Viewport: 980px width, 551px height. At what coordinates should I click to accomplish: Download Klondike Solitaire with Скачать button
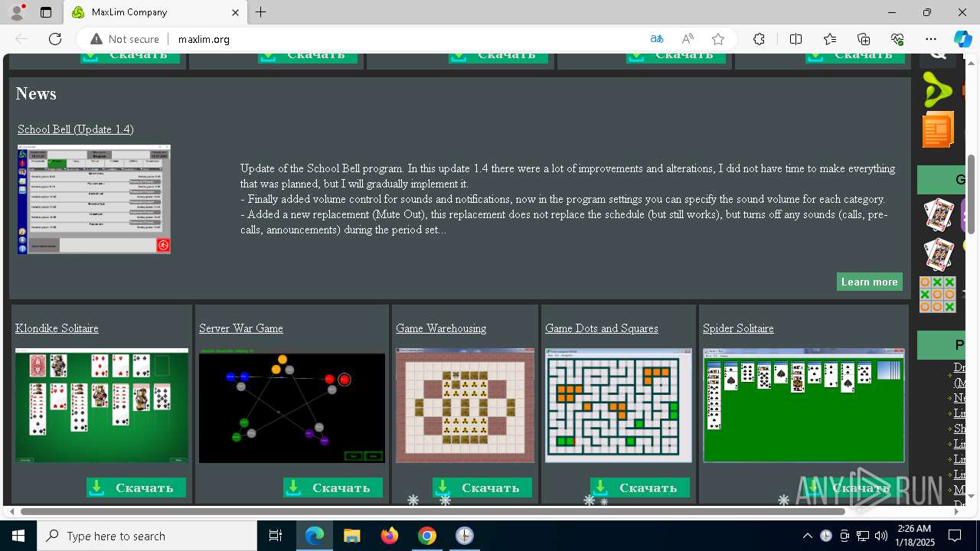coord(136,487)
